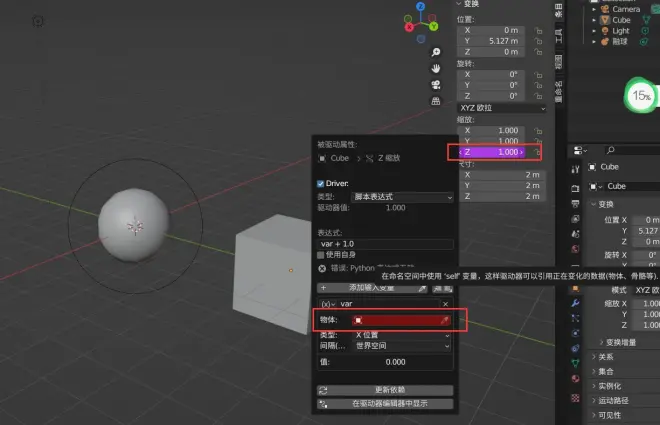660x425 pixels.
Task: Enable the Driver checkbox
Action: coord(321,184)
